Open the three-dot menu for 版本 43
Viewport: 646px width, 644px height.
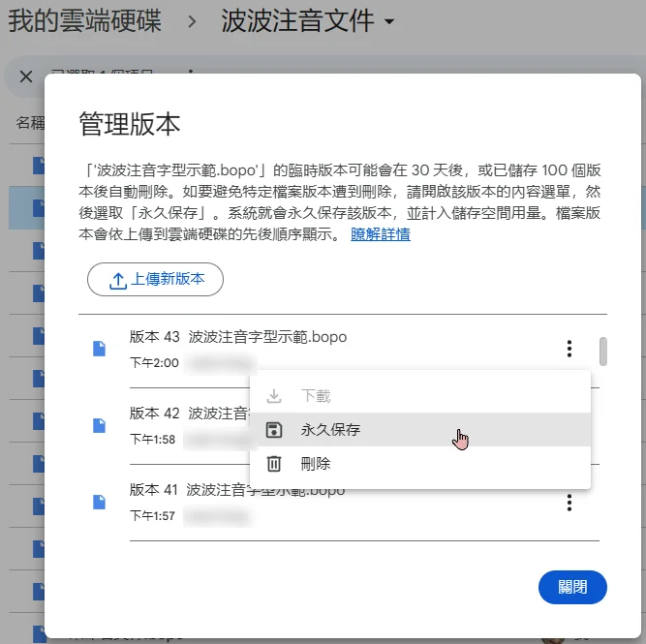[569, 349]
